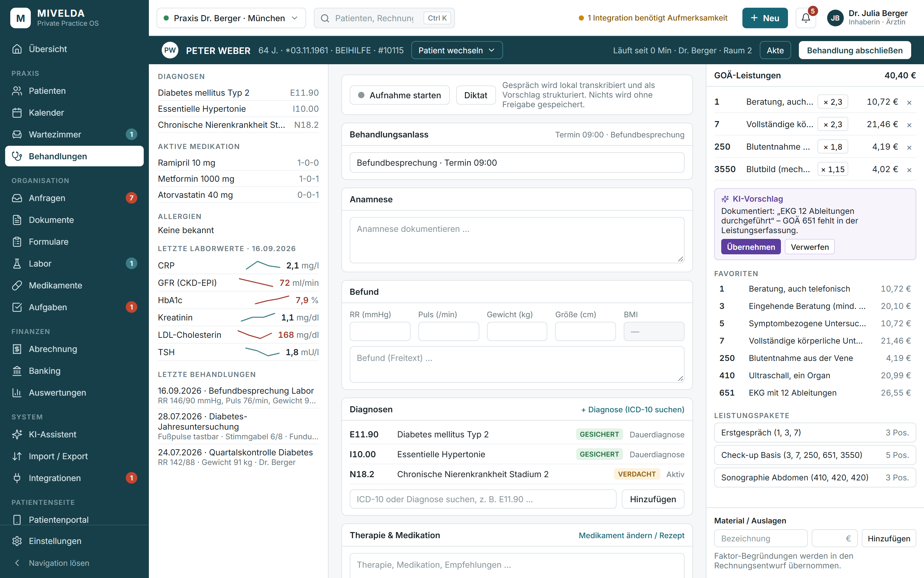Click Behandlung abschließen button
The image size is (924, 578).
click(x=854, y=50)
